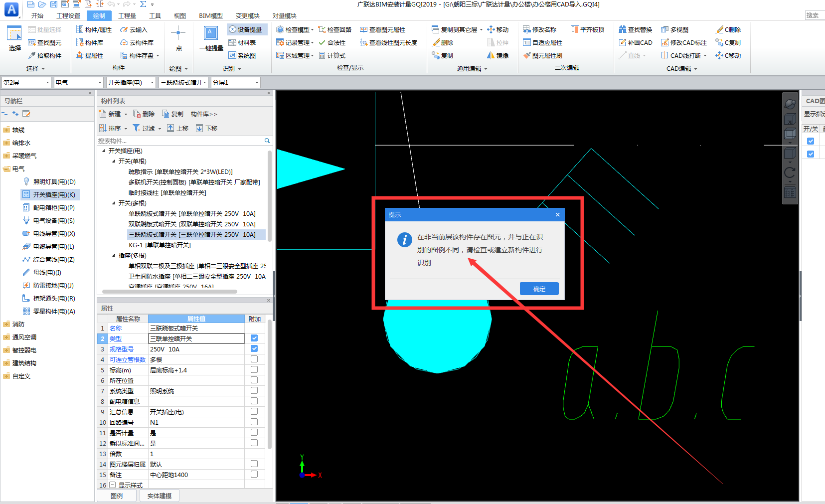The image size is (825, 504).
Task: Expand the 显示样式 property row
Action: click(x=113, y=485)
